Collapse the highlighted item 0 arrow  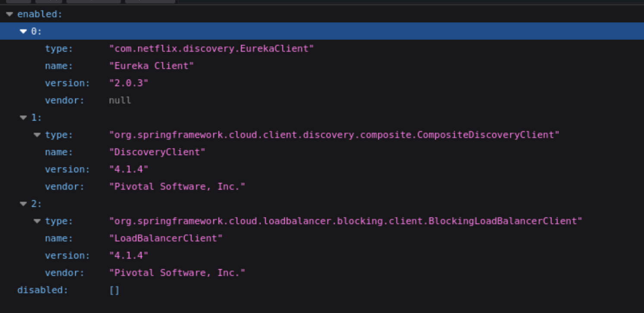[x=23, y=31]
